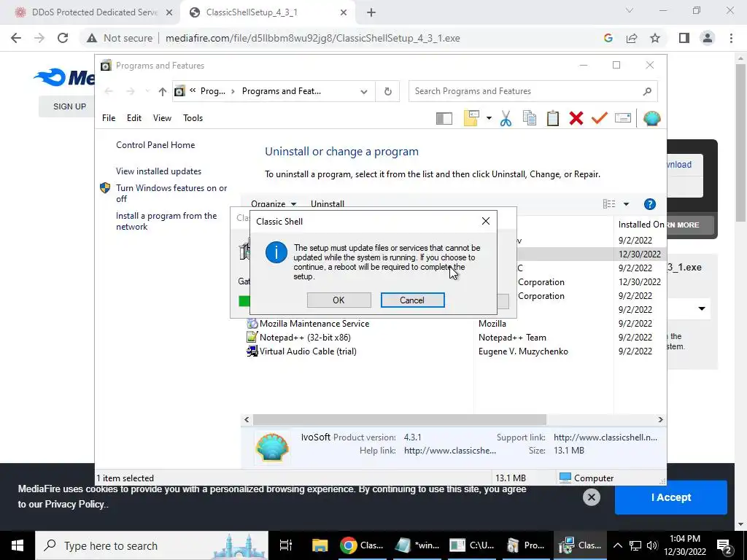747x560 pixels.
Task: Open View installed updates link
Action: [x=158, y=171]
